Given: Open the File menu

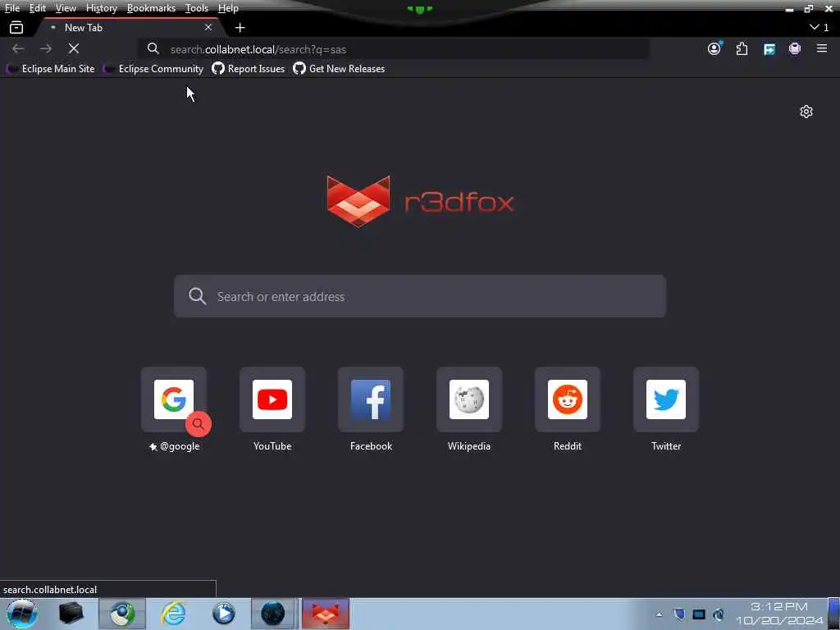Looking at the screenshot, I should tap(12, 8).
